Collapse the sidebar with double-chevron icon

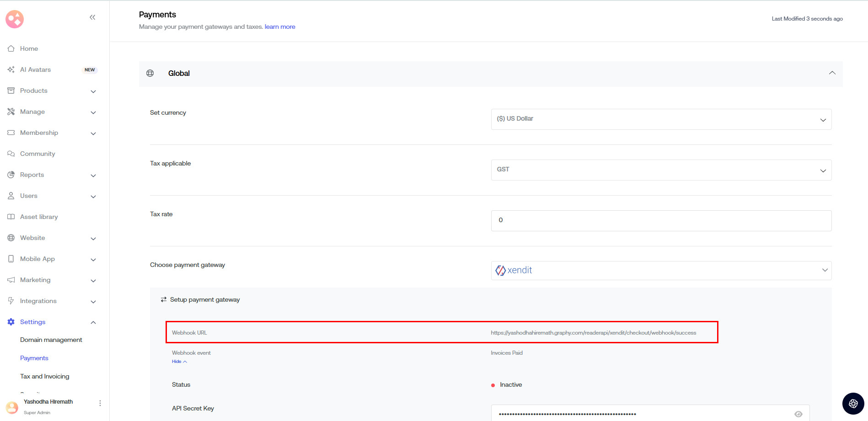point(92,17)
